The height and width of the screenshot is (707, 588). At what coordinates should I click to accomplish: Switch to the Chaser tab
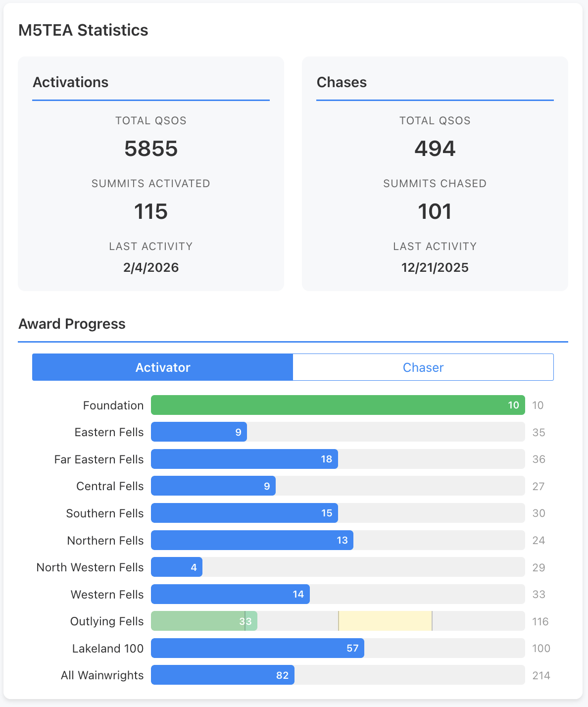[x=423, y=367]
